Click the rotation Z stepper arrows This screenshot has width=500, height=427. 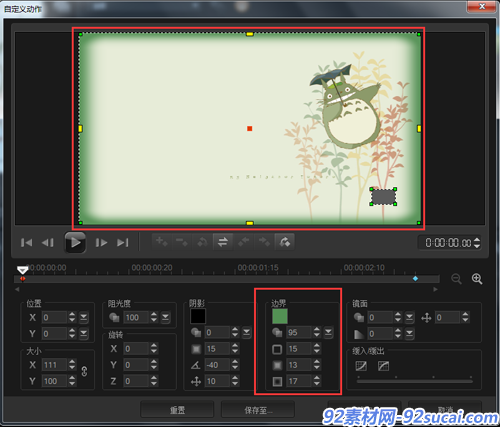pyautogui.click(x=154, y=381)
